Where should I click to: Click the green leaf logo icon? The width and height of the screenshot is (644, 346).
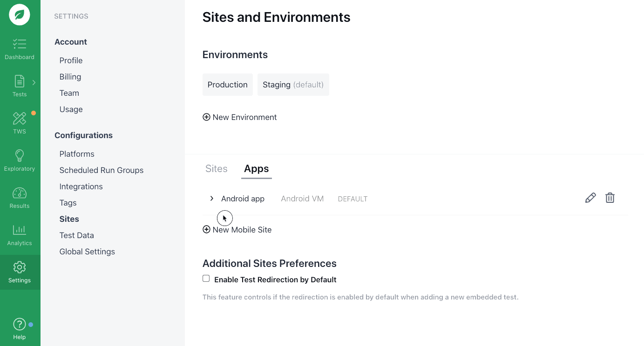20,15
